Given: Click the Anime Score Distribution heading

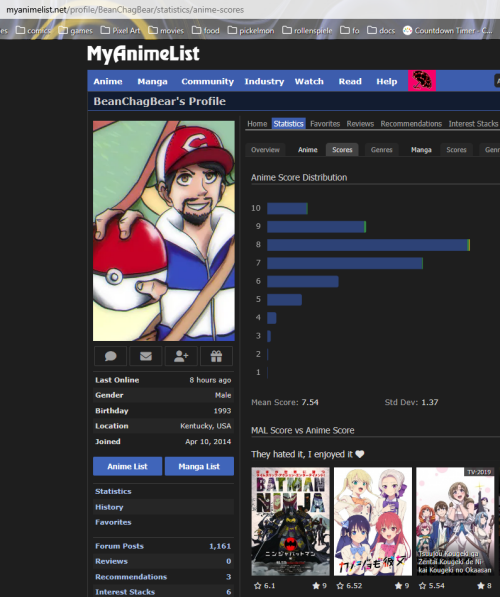Looking at the screenshot, I should (x=299, y=177).
